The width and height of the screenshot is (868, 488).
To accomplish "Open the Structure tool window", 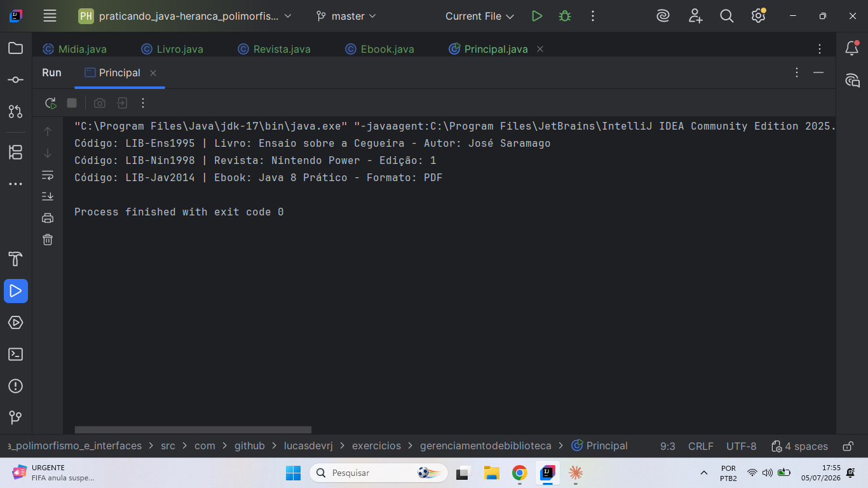I will click(15, 152).
